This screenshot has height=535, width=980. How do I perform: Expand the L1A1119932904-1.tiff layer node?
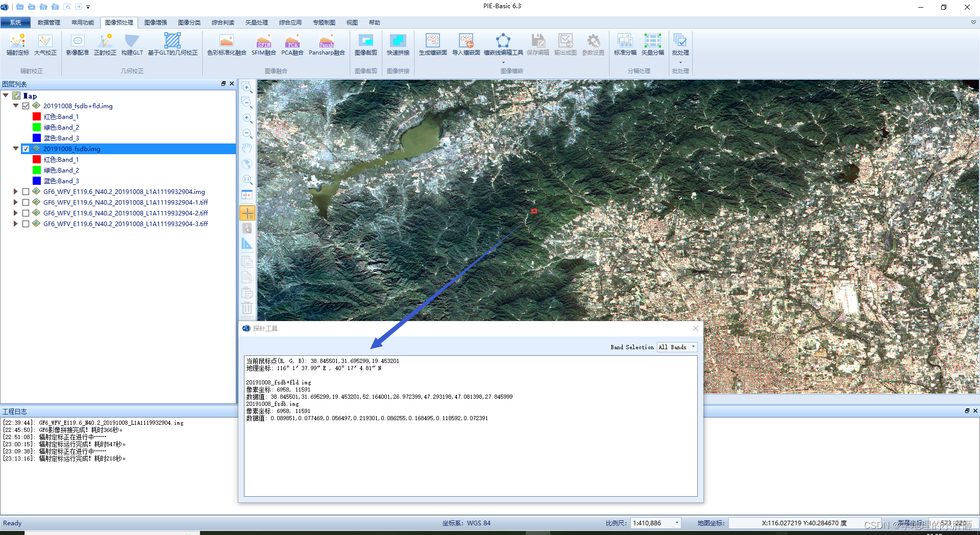16,202
